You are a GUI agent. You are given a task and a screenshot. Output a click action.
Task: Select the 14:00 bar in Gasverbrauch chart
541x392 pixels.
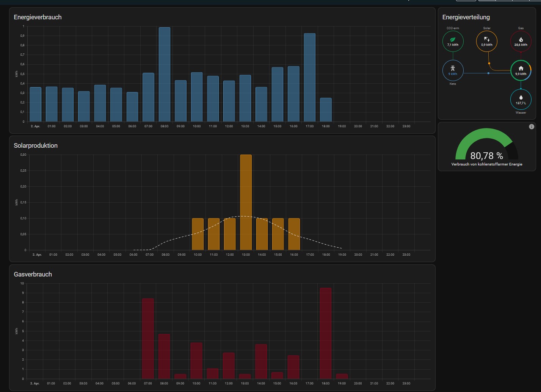pyautogui.click(x=261, y=361)
